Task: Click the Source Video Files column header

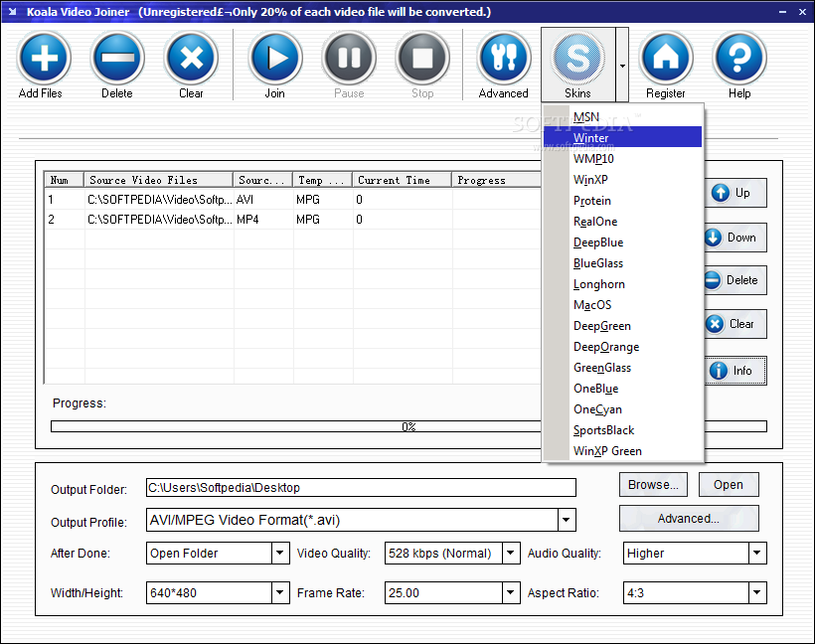Action: pyautogui.click(x=159, y=180)
